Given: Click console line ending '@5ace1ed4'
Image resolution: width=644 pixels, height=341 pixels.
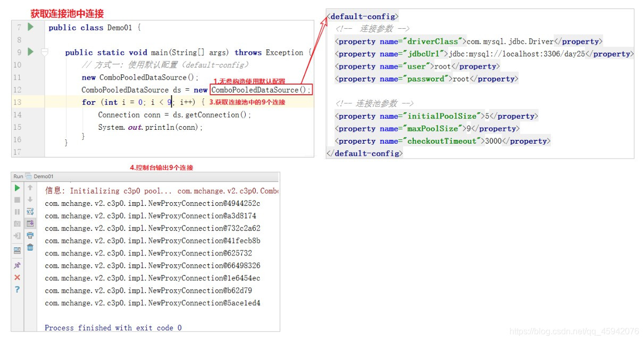Looking at the screenshot, I should pyautogui.click(x=153, y=303).
